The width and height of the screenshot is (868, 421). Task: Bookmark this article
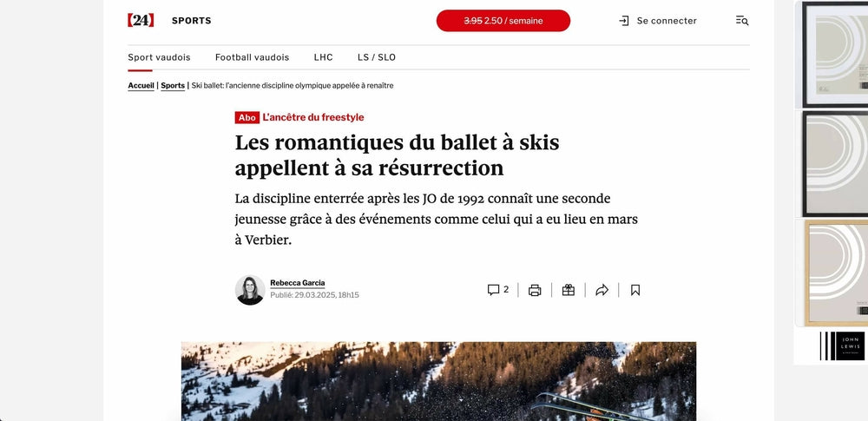[x=635, y=290]
